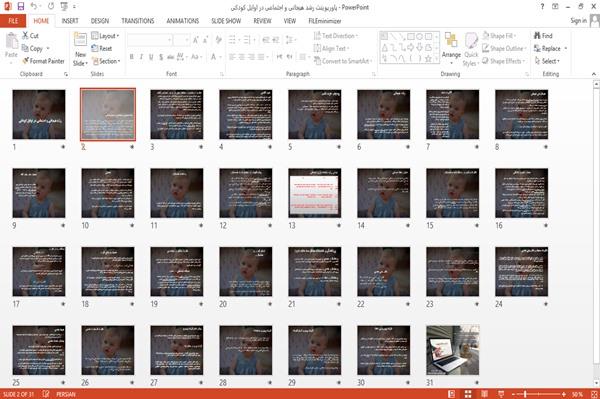The height and width of the screenshot is (399, 600).
Task: Open the Shape Fill dropdown
Action: pyautogui.click(x=499, y=36)
